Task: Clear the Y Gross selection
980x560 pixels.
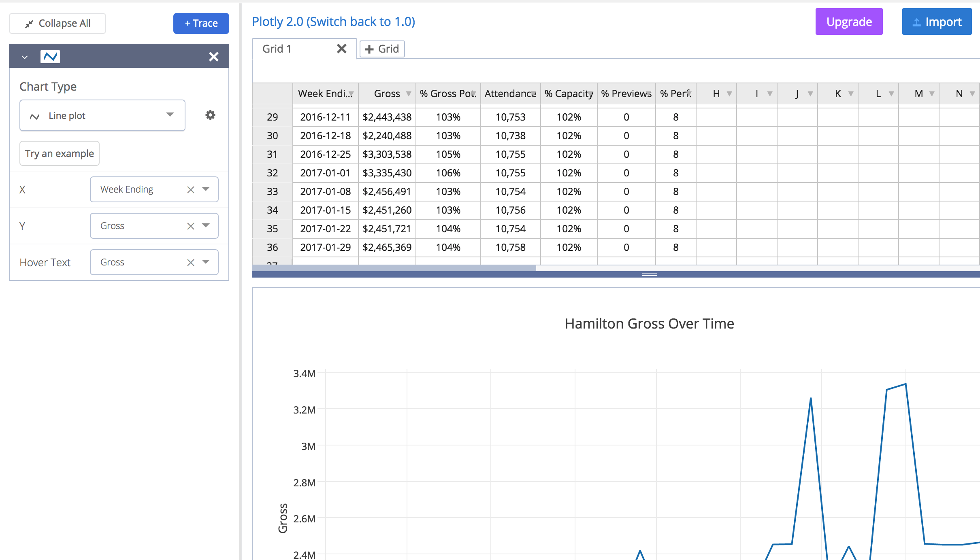Action: pos(191,226)
